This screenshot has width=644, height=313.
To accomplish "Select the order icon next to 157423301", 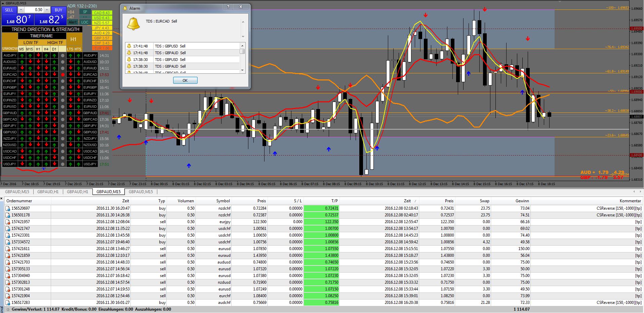I will point(8,235).
